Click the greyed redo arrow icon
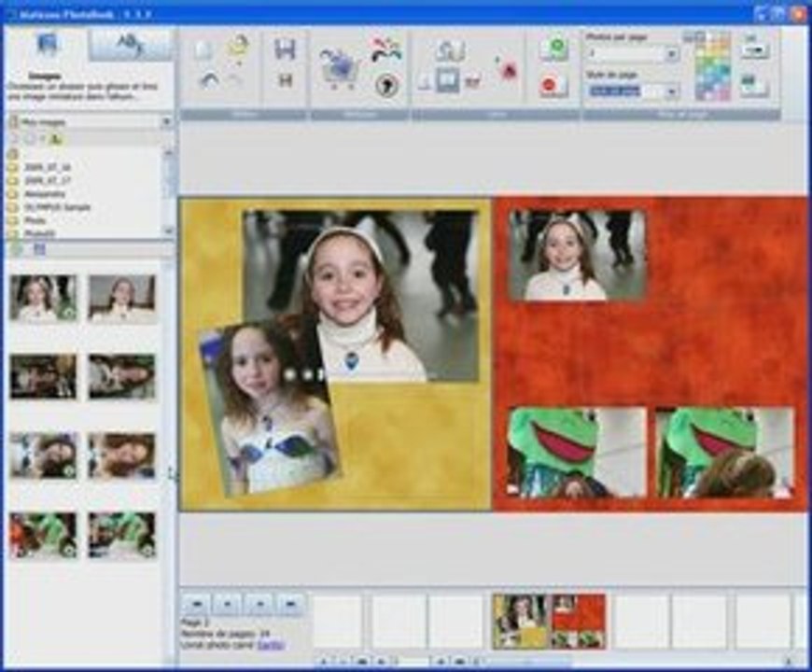The width and height of the screenshot is (812, 672). point(235,80)
